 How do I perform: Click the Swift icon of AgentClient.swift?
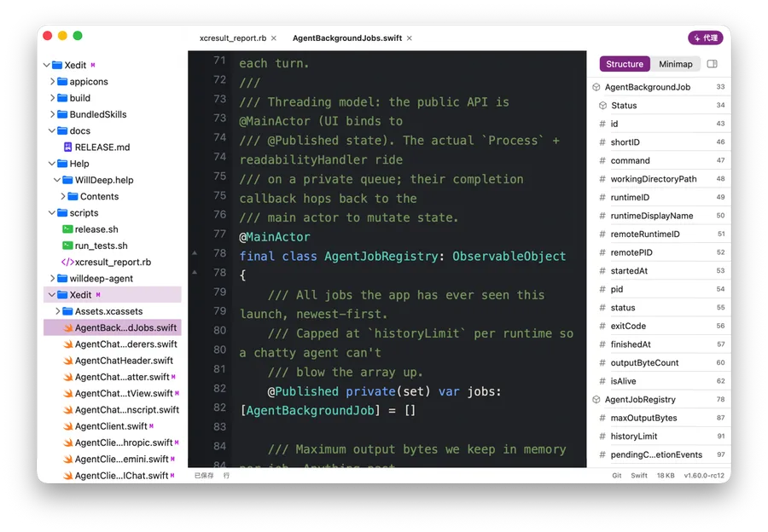(68, 426)
